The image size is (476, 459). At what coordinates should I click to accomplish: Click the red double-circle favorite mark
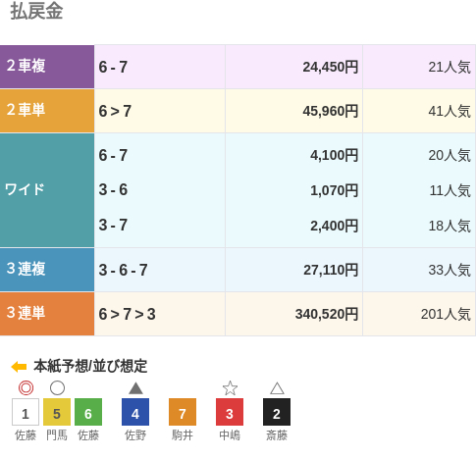point(26,388)
